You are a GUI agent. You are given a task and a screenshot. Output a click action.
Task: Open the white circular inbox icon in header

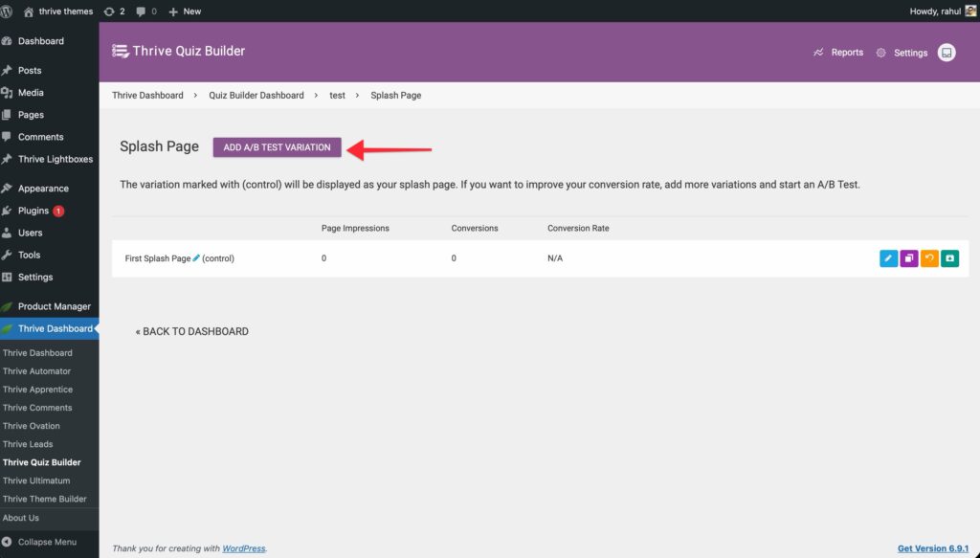coord(947,53)
